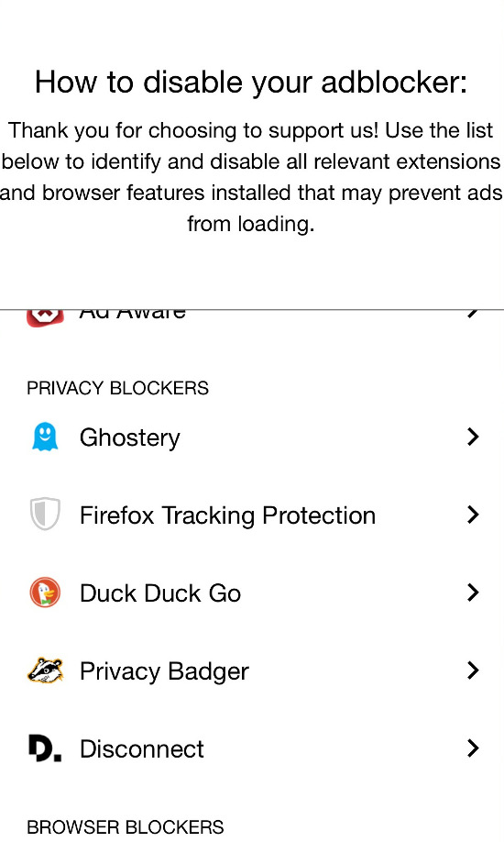Click the Privacy Badger badger icon
This screenshot has height=842, width=504.
coord(45,670)
